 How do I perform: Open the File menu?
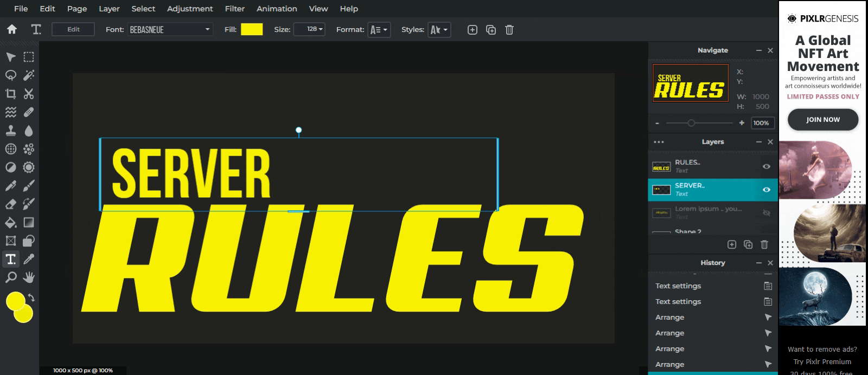tap(21, 9)
